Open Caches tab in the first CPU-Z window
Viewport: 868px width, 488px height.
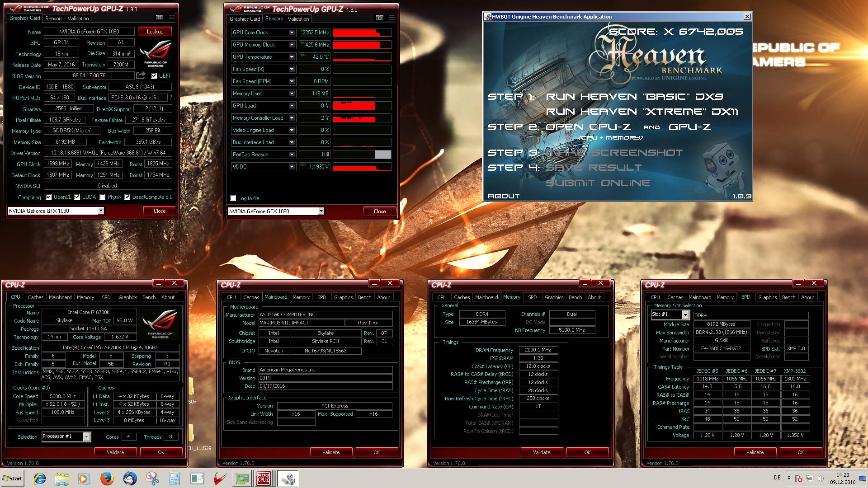36,297
